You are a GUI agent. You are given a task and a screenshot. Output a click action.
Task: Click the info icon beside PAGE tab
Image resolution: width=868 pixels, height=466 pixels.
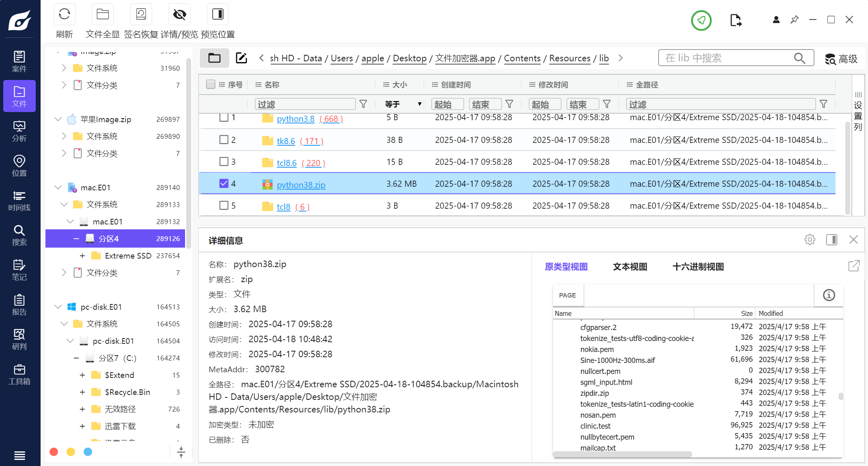pyautogui.click(x=829, y=295)
